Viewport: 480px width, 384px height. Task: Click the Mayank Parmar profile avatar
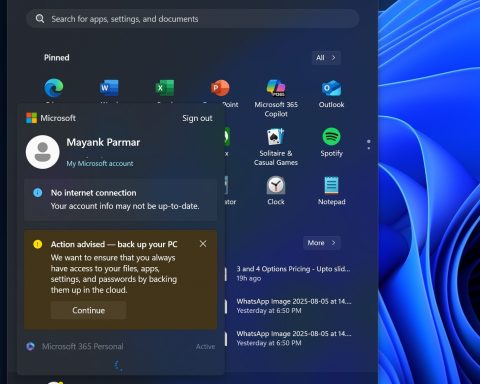pos(43,152)
